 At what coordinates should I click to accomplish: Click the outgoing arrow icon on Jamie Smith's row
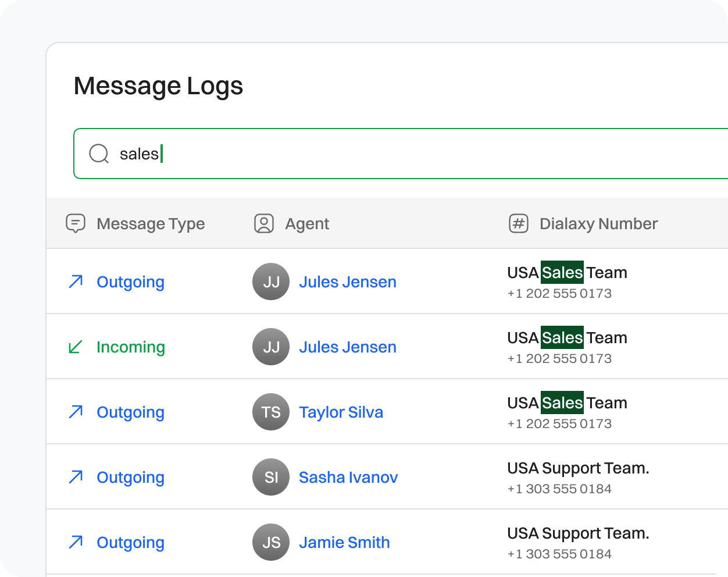75,542
